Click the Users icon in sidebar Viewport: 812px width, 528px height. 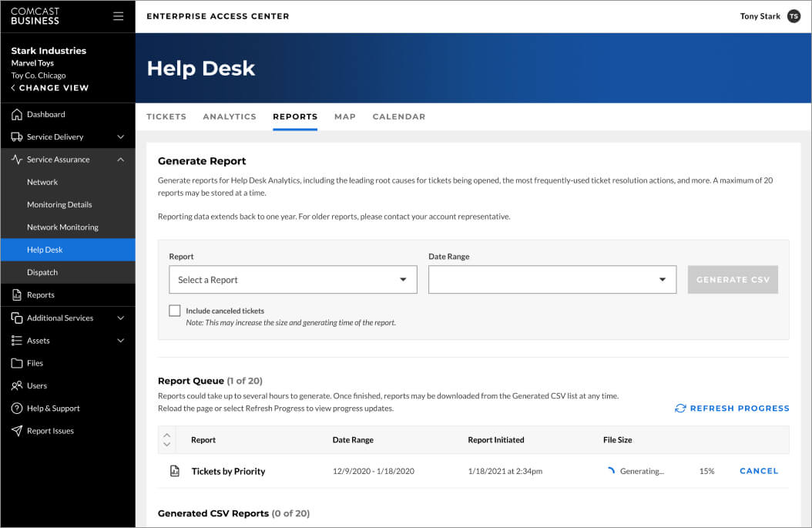(x=17, y=385)
